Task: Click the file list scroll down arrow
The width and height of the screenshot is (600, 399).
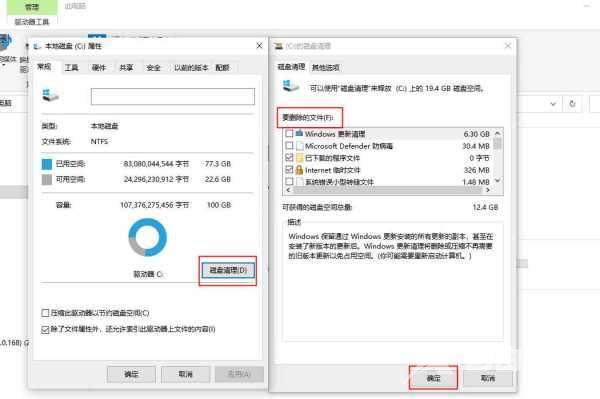Action: (497, 181)
